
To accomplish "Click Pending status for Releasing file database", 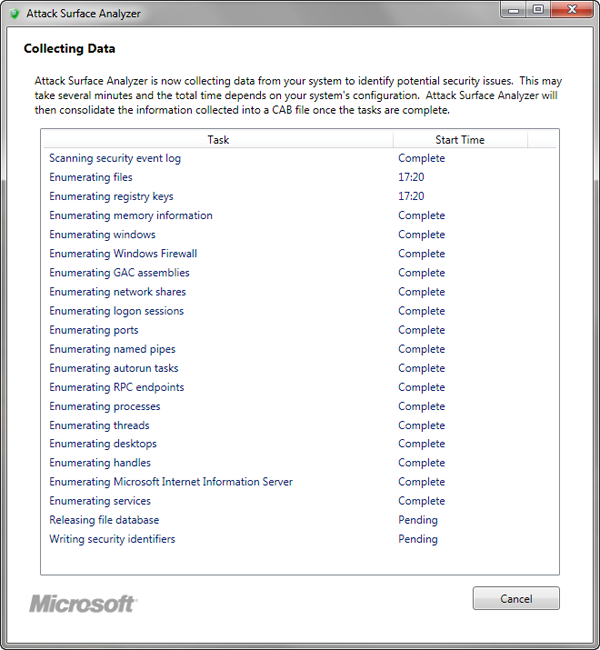I will pos(418,520).
